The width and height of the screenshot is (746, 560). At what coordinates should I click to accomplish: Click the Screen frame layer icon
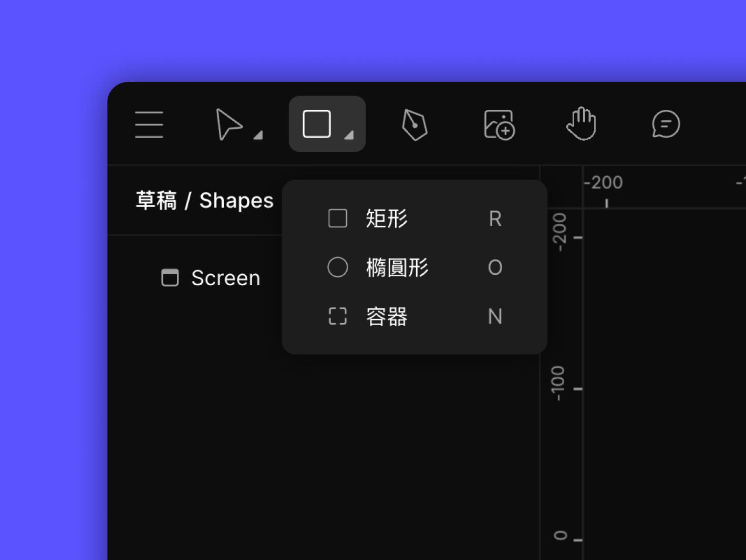coord(170,277)
